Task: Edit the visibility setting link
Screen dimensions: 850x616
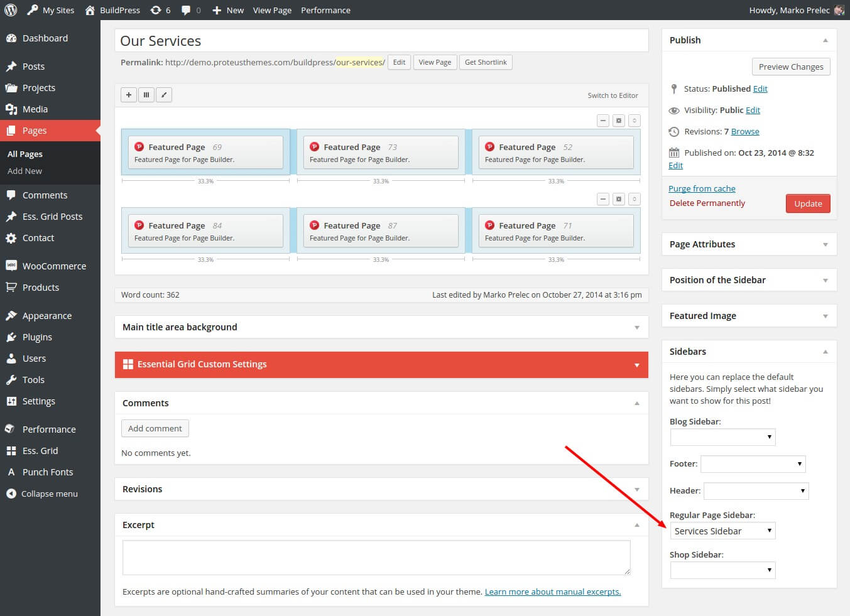Action: coord(753,110)
